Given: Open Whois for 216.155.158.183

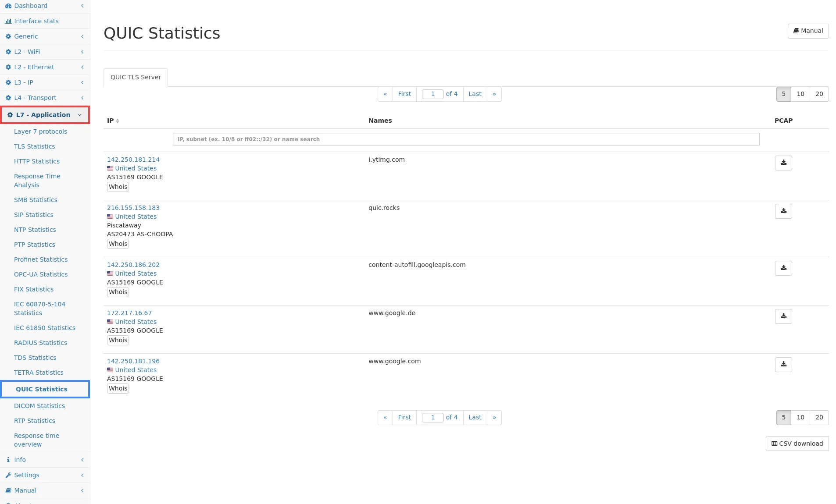Looking at the screenshot, I should tap(118, 244).
